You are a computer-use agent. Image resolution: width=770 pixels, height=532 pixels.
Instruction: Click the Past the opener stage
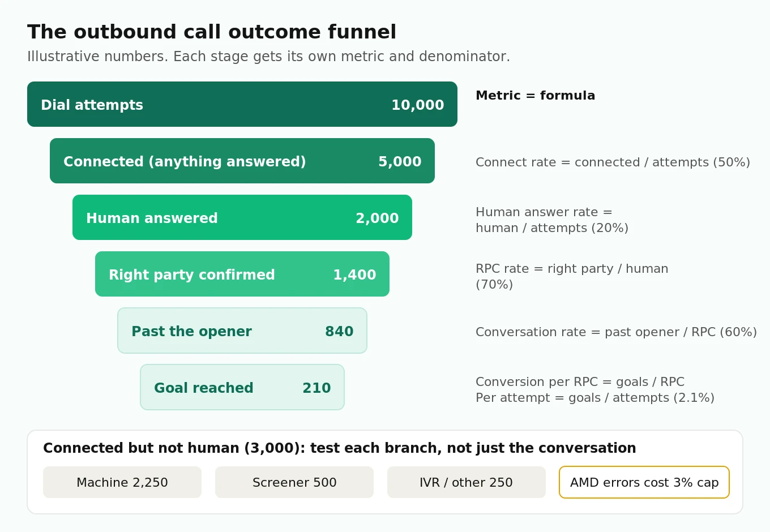242,331
